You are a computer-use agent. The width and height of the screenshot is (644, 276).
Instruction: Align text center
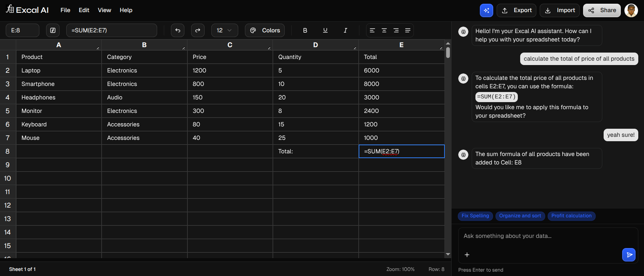pyautogui.click(x=384, y=30)
